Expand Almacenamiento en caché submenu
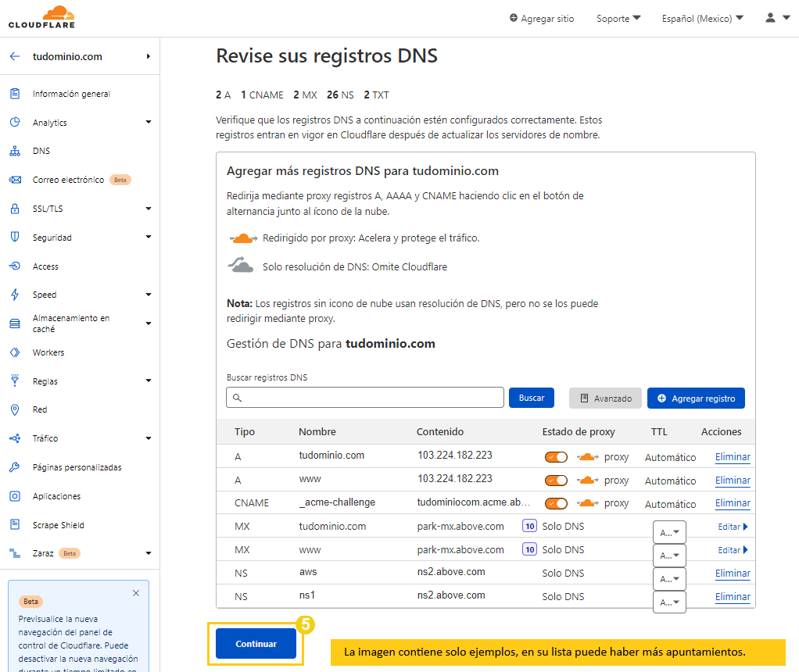 [149, 323]
